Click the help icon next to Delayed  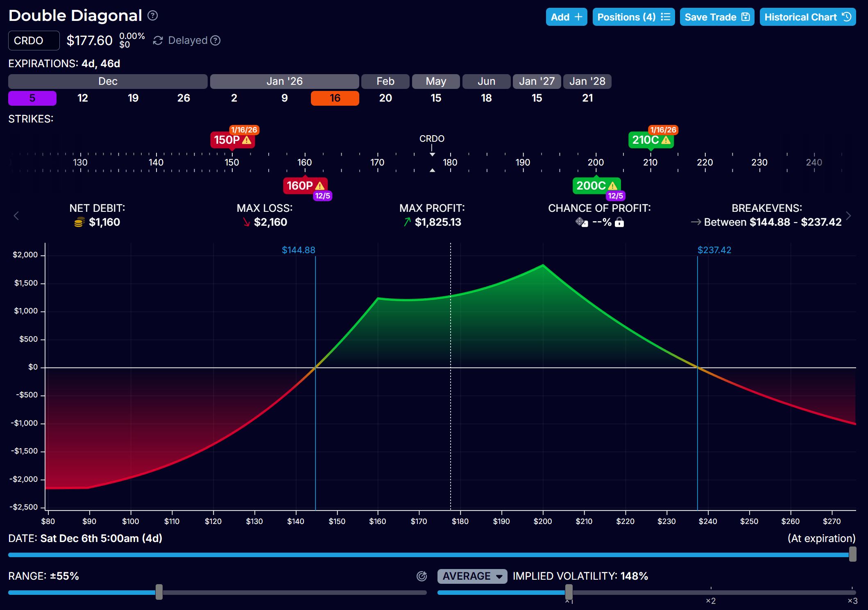[215, 41]
